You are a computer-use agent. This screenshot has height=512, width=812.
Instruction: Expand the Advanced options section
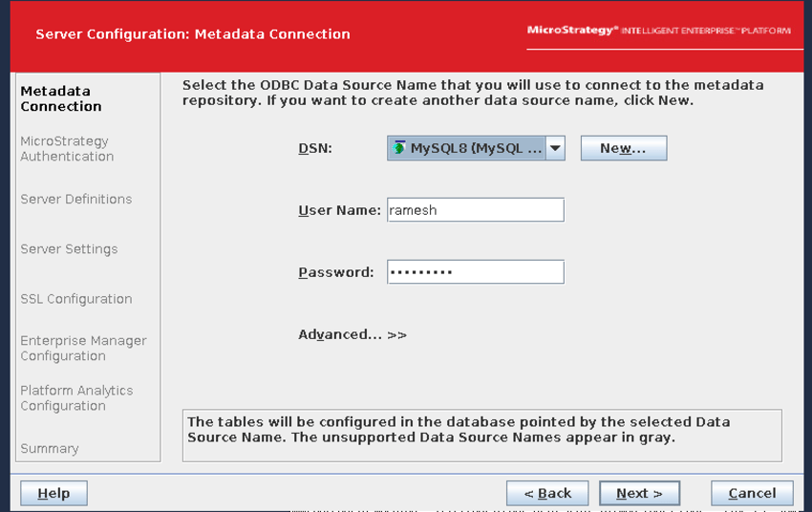click(353, 334)
